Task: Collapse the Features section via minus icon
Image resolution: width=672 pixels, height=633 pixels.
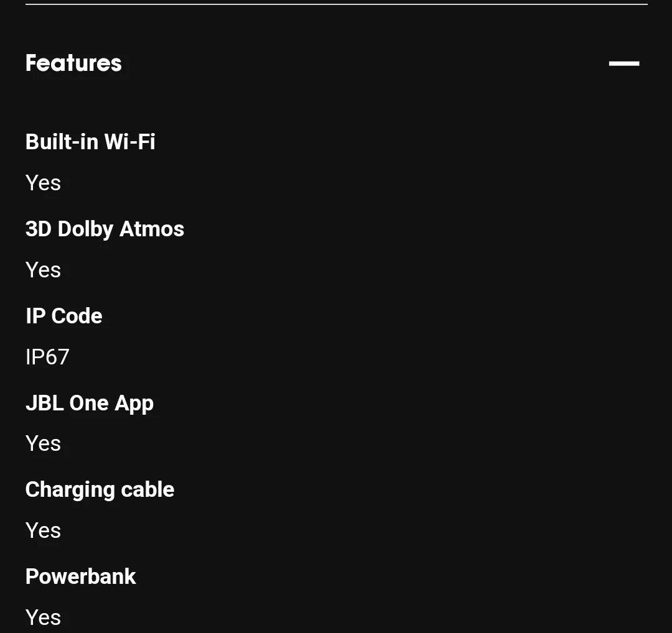Action: (x=624, y=63)
